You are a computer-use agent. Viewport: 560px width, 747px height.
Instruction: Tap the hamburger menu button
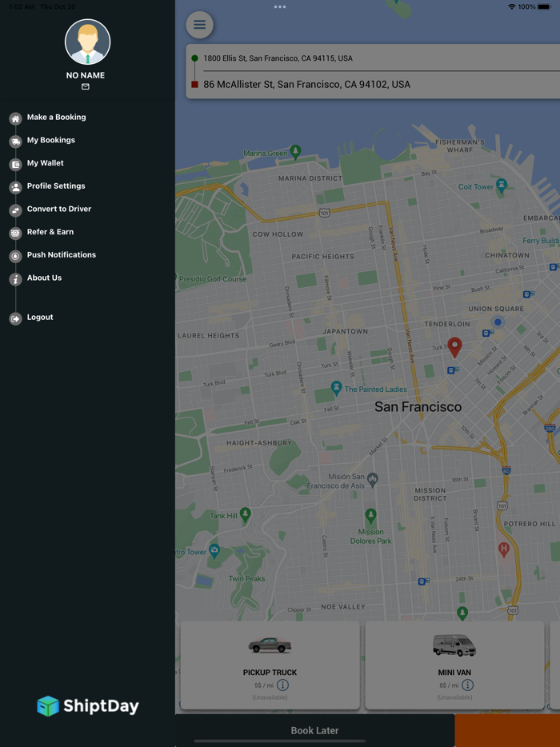(x=199, y=25)
